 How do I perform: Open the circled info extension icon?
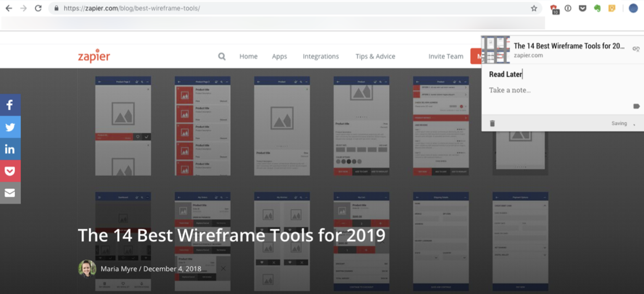pos(568,8)
